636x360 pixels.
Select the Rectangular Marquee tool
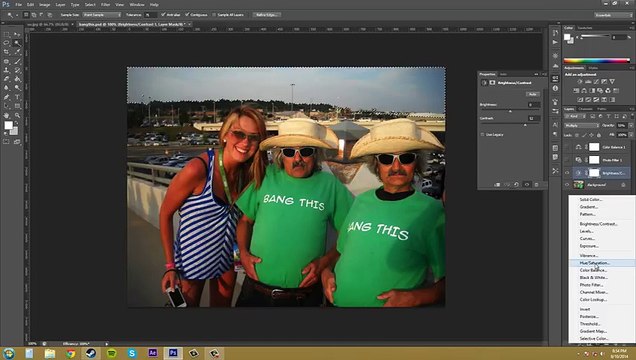[x=6, y=35]
